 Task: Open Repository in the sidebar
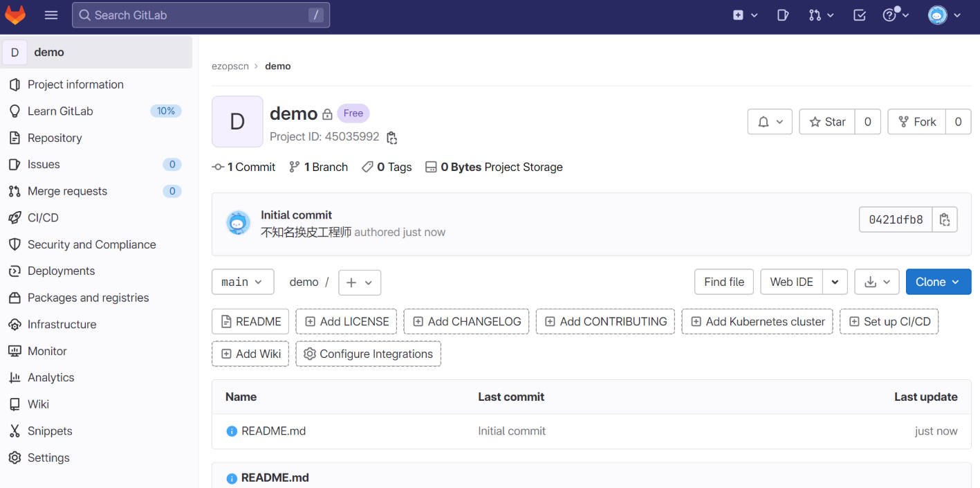(x=96, y=138)
